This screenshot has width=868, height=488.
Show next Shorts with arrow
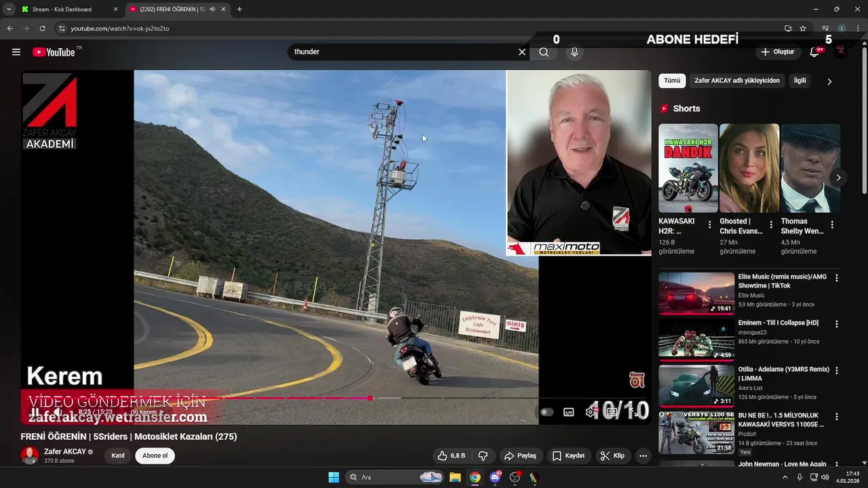(838, 178)
